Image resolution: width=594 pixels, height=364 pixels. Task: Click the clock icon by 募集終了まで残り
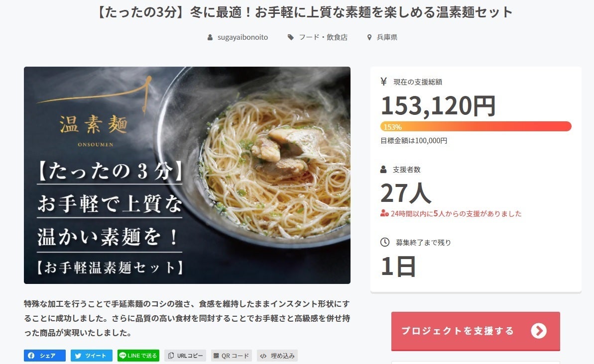tap(384, 242)
